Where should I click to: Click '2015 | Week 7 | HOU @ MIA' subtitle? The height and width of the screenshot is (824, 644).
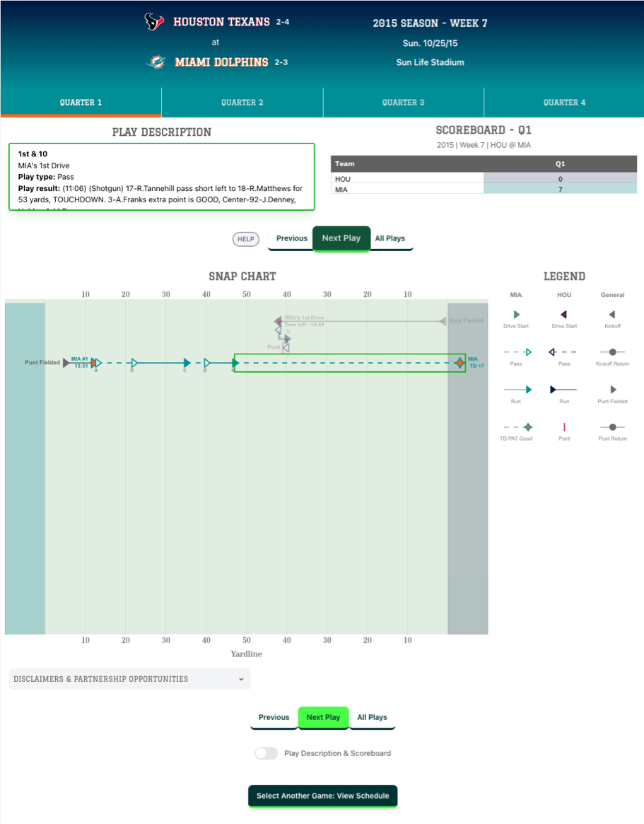484,145
